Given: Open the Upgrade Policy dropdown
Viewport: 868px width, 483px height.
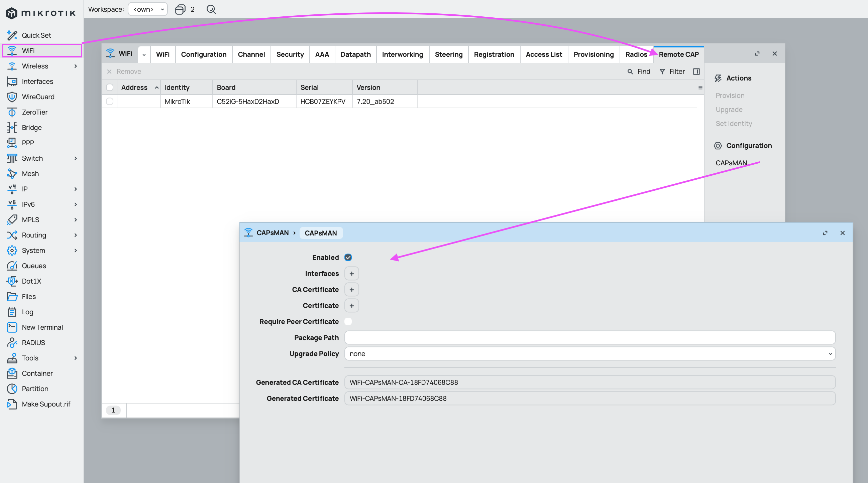Looking at the screenshot, I should pyautogui.click(x=590, y=354).
